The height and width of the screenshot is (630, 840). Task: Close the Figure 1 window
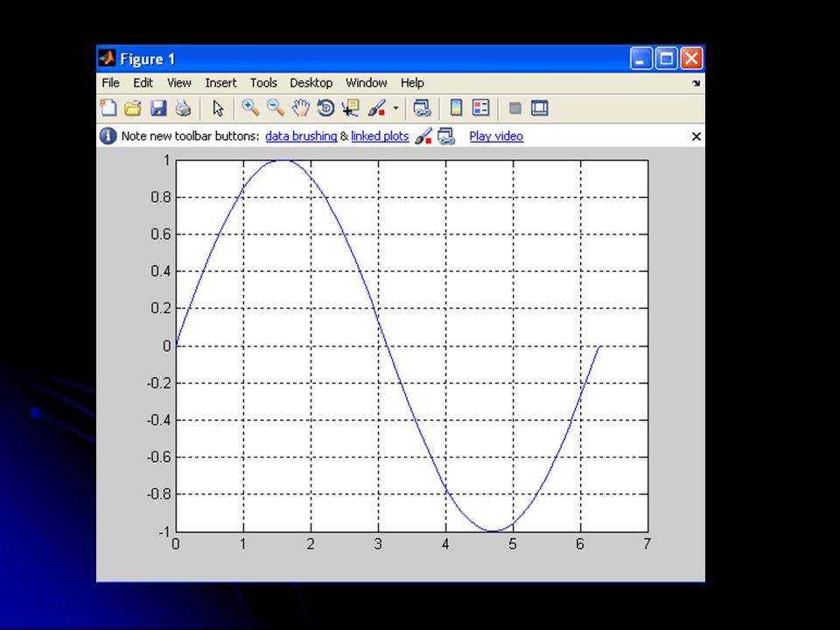(x=691, y=59)
